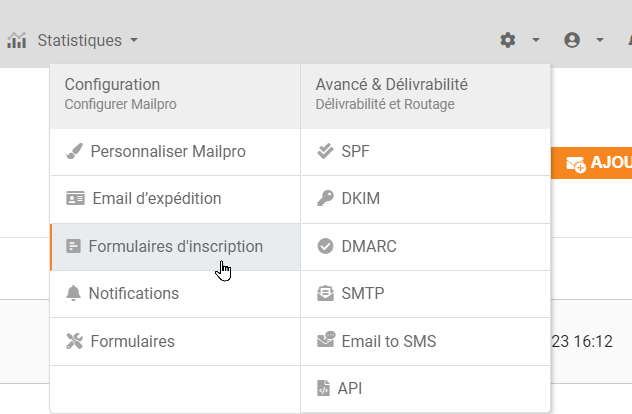Click the 'Configurer Mailpro' subtitle
The width and height of the screenshot is (632, 414).
(121, 104)
